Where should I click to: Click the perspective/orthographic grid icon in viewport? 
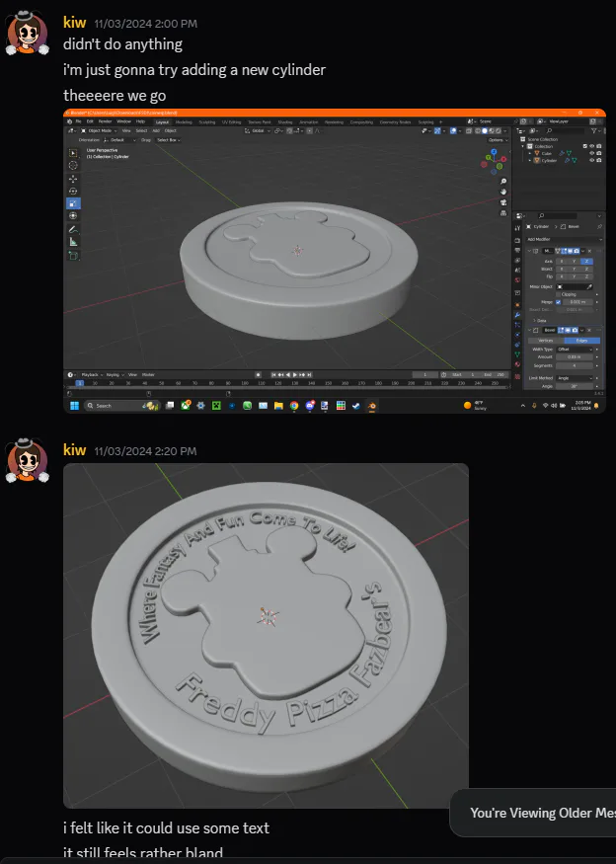tap(503, 212)
